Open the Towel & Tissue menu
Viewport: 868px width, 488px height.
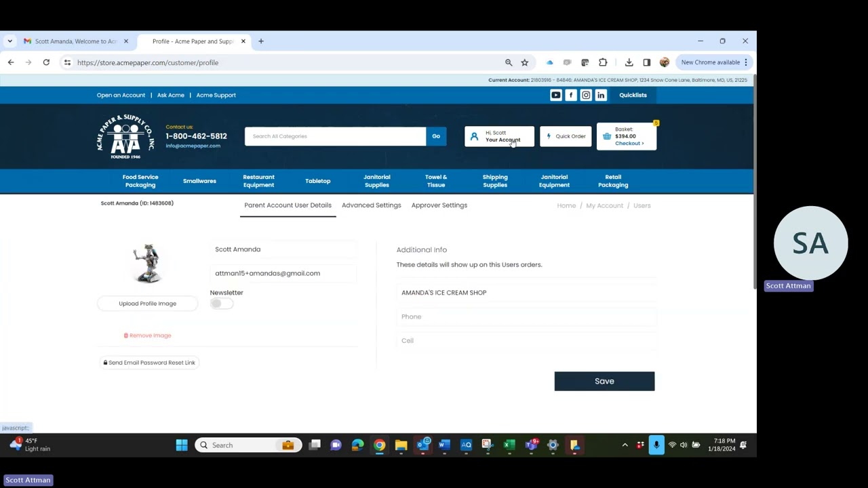pyautogui.click(x=436, y=181)
